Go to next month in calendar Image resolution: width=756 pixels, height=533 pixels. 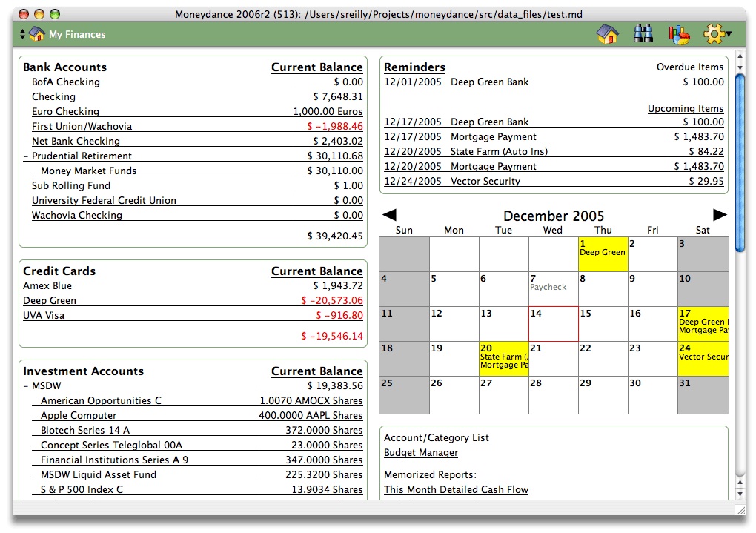click(x=720, y=215)
